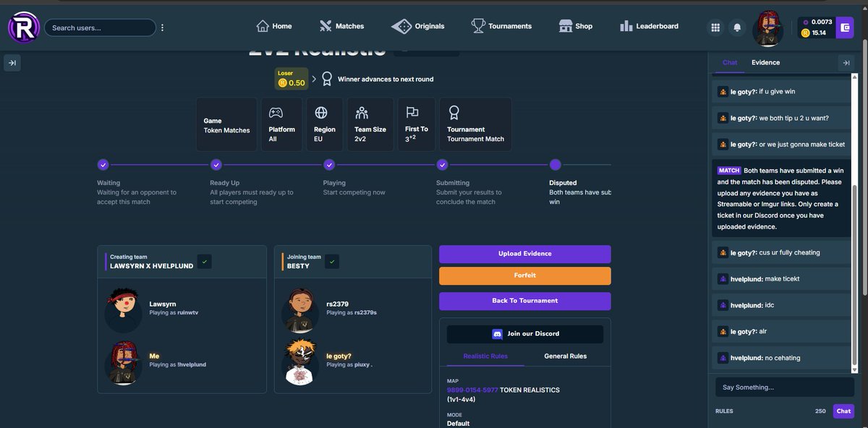868x428 pixels.
Task: Click the winner advances medal icon
Action: pyautogui.click(x=327, y=79)
